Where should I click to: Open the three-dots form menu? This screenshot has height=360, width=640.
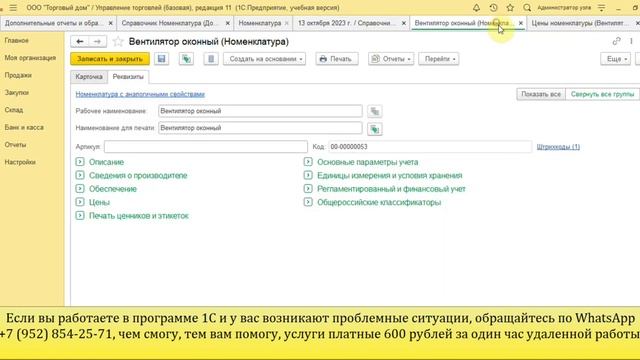coord(631,41)
